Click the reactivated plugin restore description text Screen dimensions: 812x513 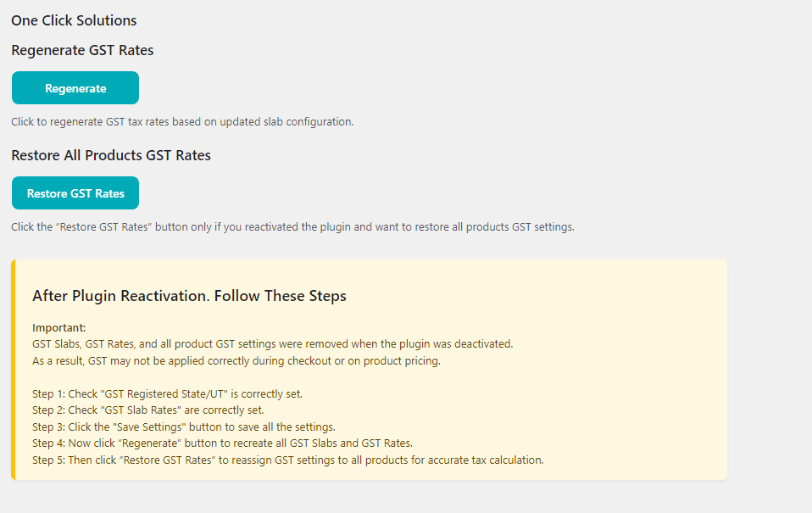click(292, 226)
